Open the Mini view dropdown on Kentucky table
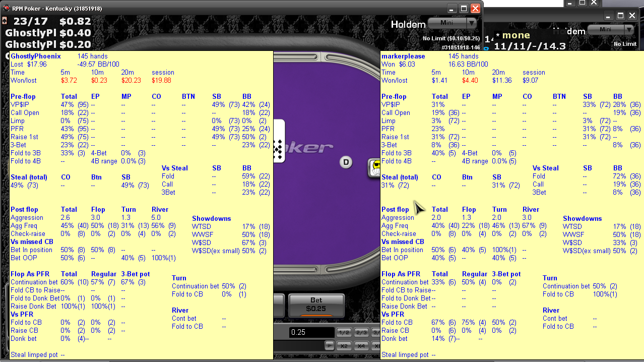This screenshot has height=362, width=644. point(447,23)
